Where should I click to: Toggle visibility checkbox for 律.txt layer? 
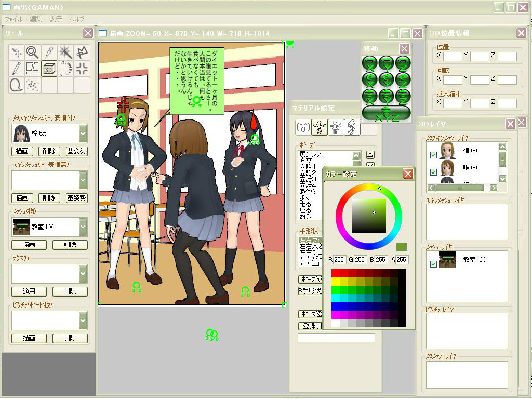click(x=433, y=155)
